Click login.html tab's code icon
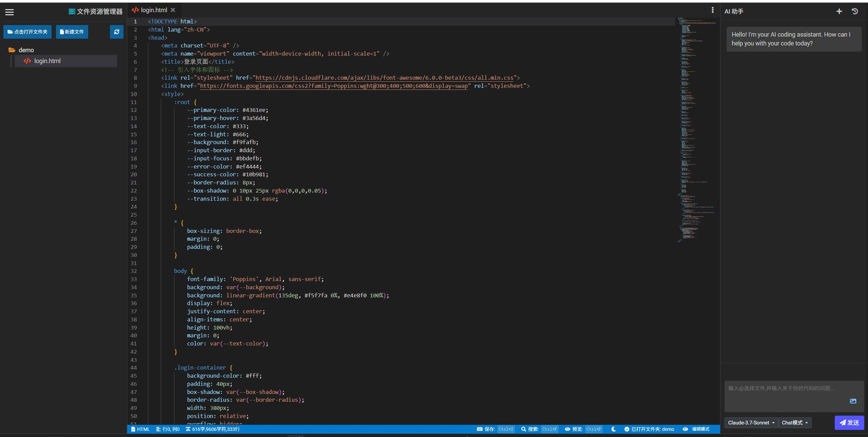868x437 pixels. coord(135,10)
